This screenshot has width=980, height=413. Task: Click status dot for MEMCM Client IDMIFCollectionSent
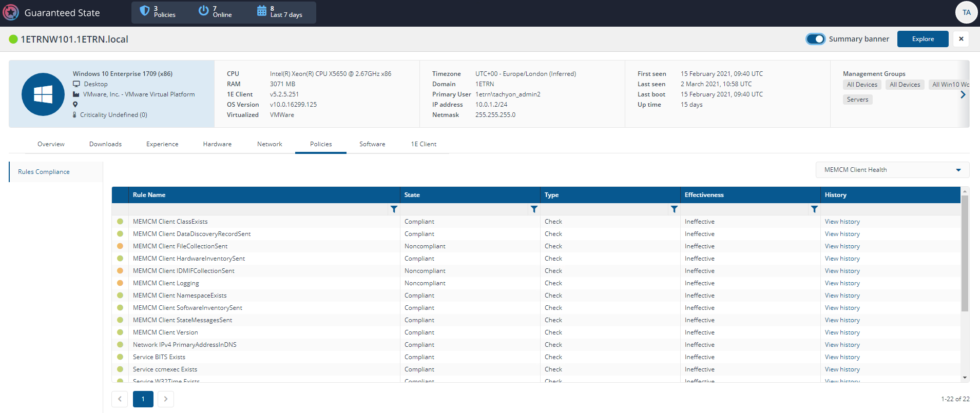(120, 271)
